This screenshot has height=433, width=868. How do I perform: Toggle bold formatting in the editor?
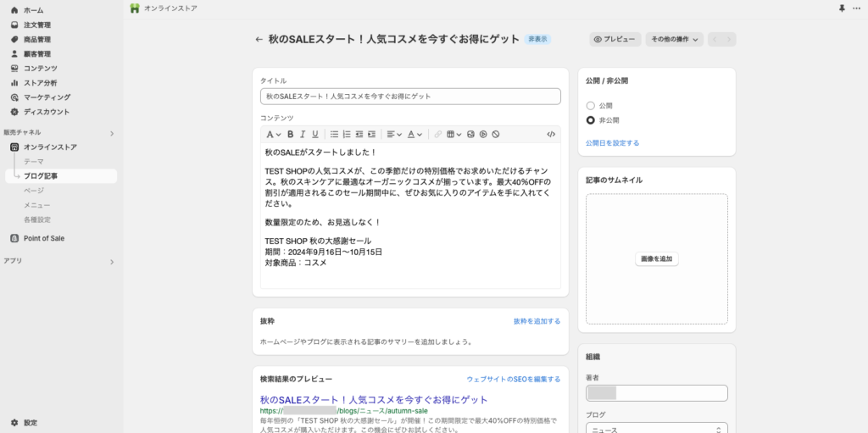(290, 134)
